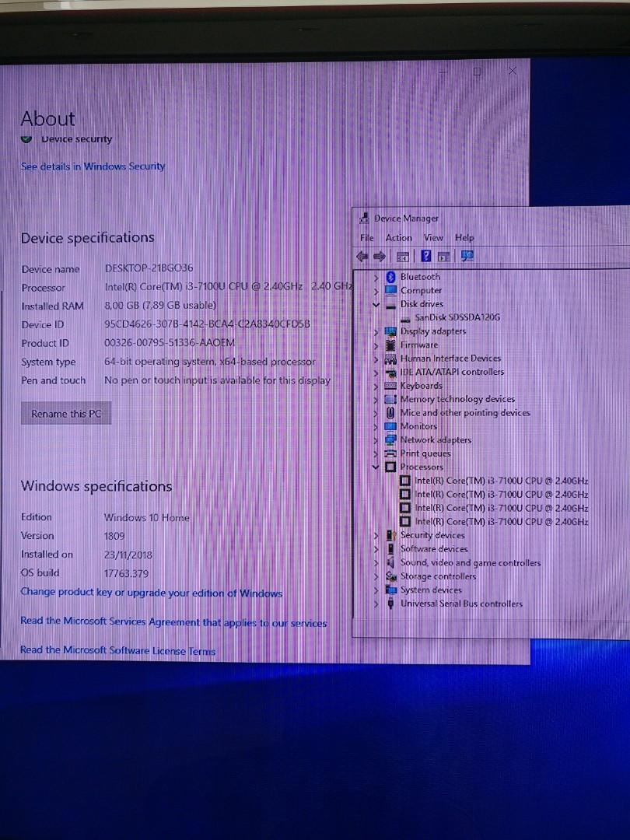This screenshot has height=840, width=630.
Task: Maximize the Settings About window
Action: [478, 72]
